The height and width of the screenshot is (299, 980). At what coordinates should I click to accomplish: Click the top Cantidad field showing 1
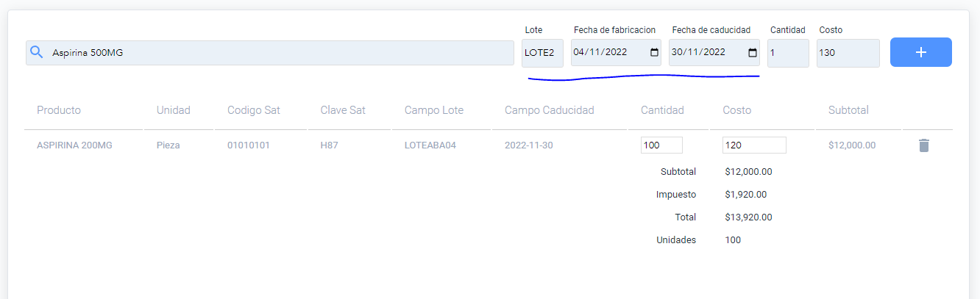click(788, 53)
